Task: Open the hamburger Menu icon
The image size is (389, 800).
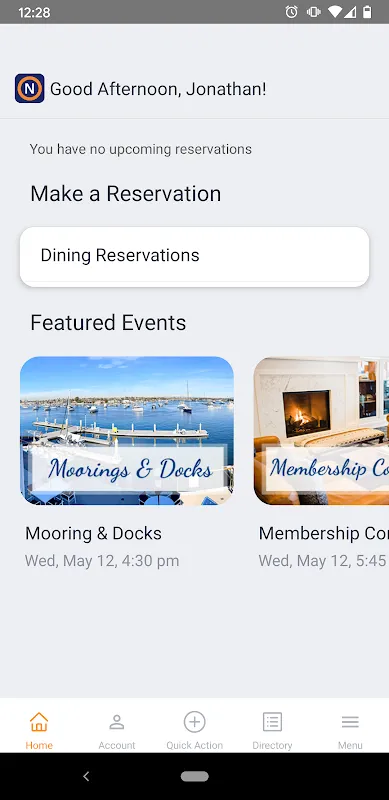Action: tap(350, 721)
